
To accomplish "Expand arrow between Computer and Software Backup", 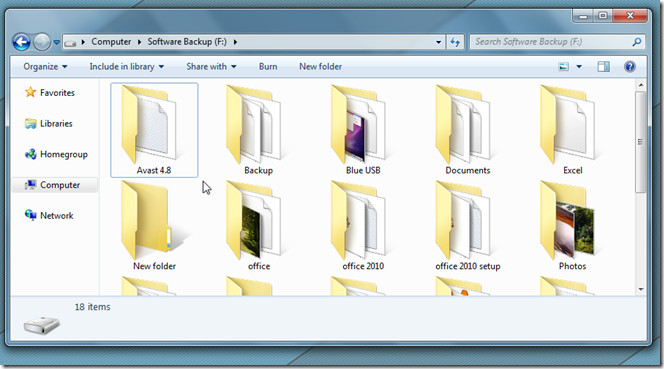I will tap(139, 42).
